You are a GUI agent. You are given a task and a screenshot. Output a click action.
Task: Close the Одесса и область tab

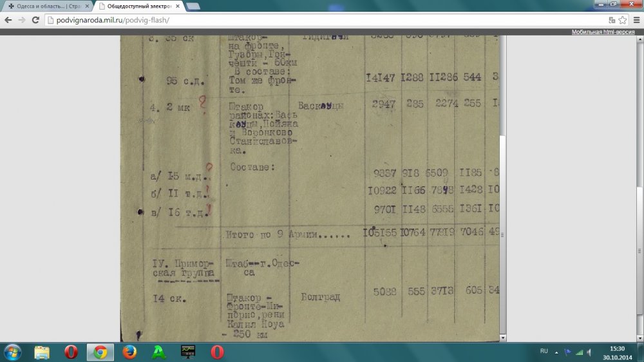coord(87,6)
